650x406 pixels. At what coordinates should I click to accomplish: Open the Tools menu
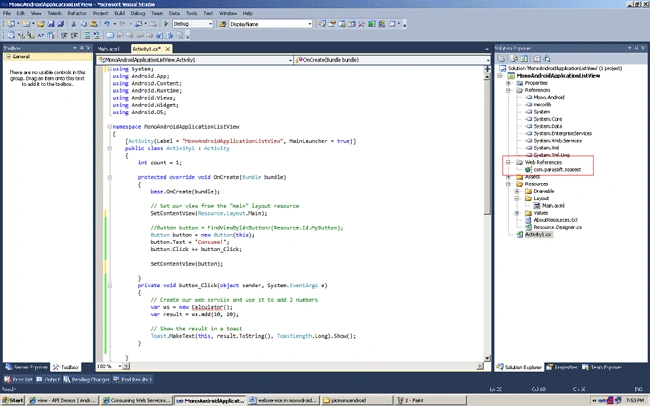click(x=192, y=13)
